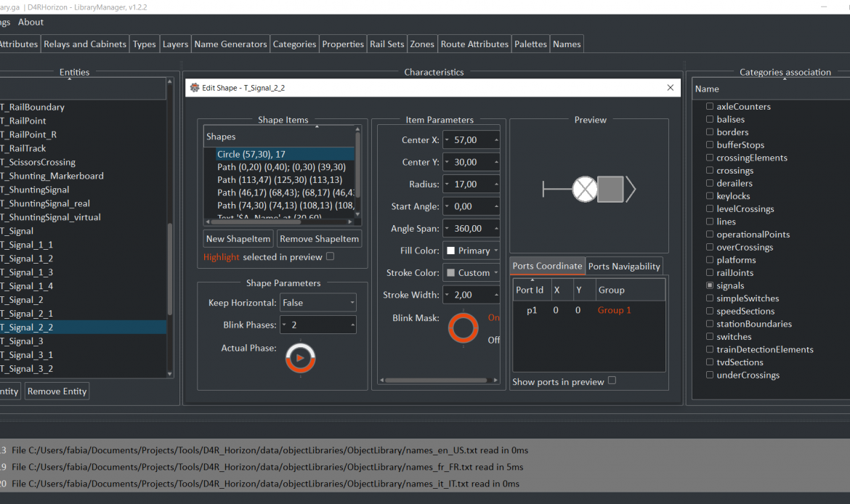The width and height of the screenshot is (850, 504).
Task: Switch to Ports Navigability tab
Action: point(624,267)
